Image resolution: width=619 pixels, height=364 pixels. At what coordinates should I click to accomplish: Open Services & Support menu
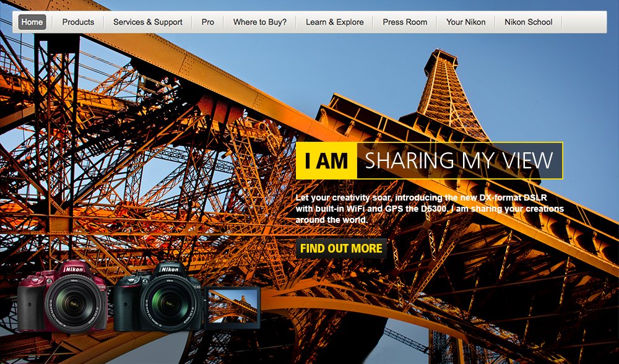click(147, 22)
